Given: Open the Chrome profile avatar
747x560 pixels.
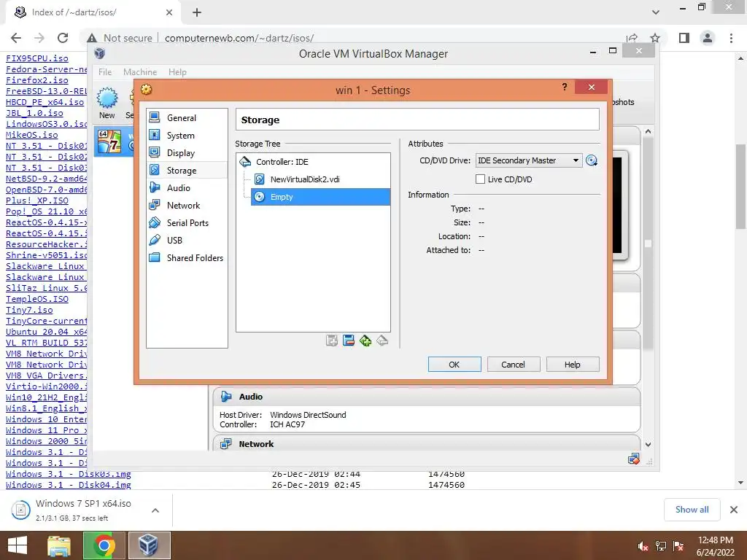Looking at the screenshot, I should click(708, 38).
